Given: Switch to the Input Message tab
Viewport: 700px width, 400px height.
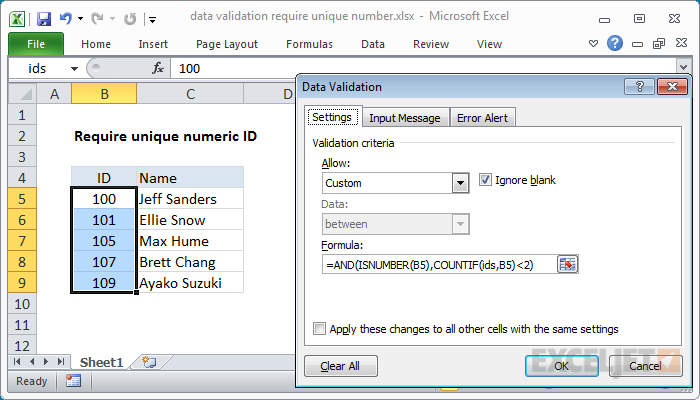Looking at the screenshot, I should pyautogui.click(x=404, y=118).
